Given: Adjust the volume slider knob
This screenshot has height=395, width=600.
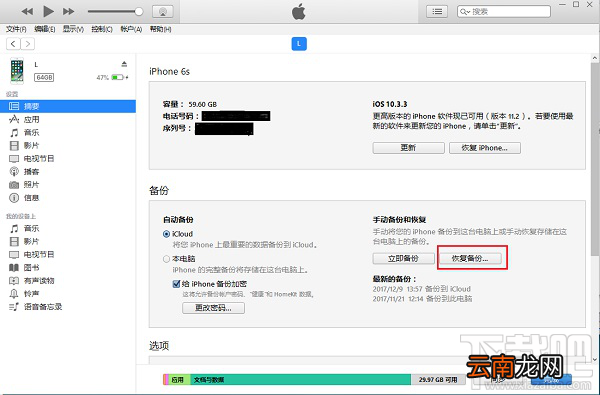Looking at the screenshot, I should click(x=139, y=11).
